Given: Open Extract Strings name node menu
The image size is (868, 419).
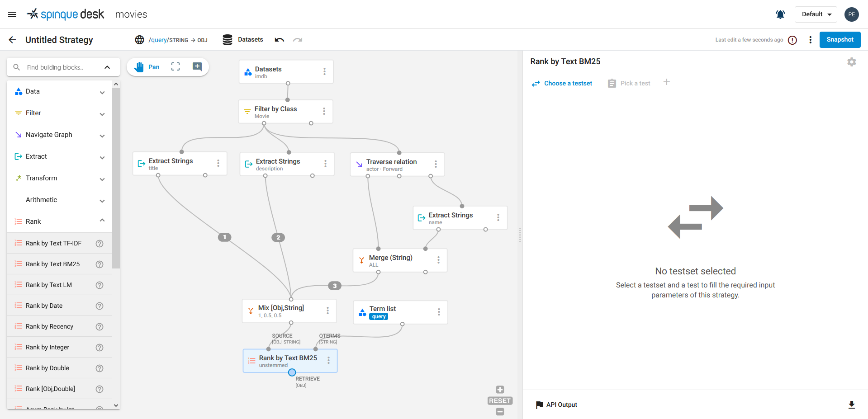Looking at the screenshot, I should (x=498, y=217).
